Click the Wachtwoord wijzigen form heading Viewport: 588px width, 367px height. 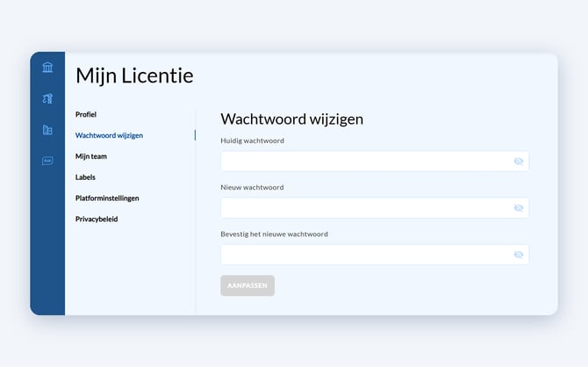[x=291, y=119]
